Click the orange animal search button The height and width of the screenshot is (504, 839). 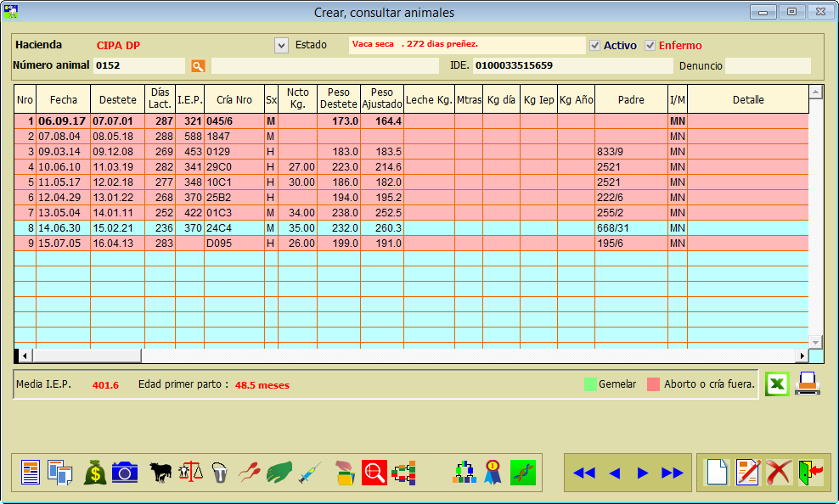(198, 65)
